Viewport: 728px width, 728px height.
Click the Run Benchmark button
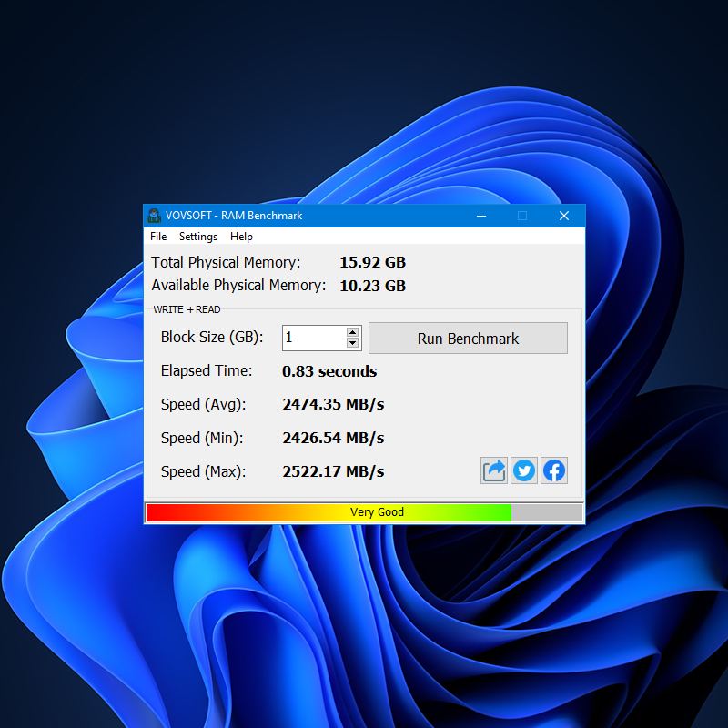[x=468, y=338]
